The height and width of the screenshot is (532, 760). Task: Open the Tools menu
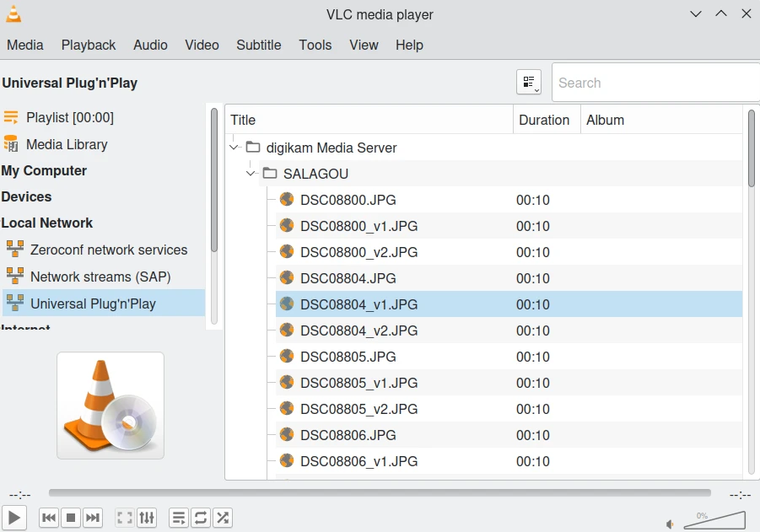point(315,45)
